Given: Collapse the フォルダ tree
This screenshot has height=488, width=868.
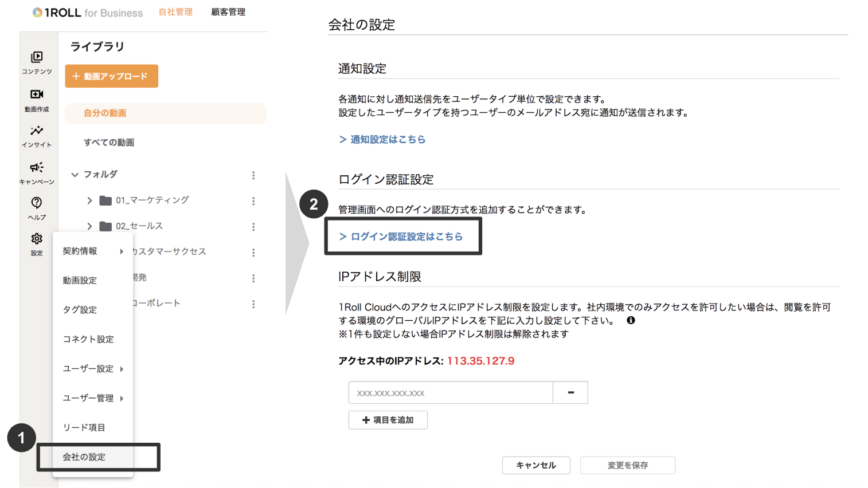Looking at the screenshot, I should (x=75, y=174).
